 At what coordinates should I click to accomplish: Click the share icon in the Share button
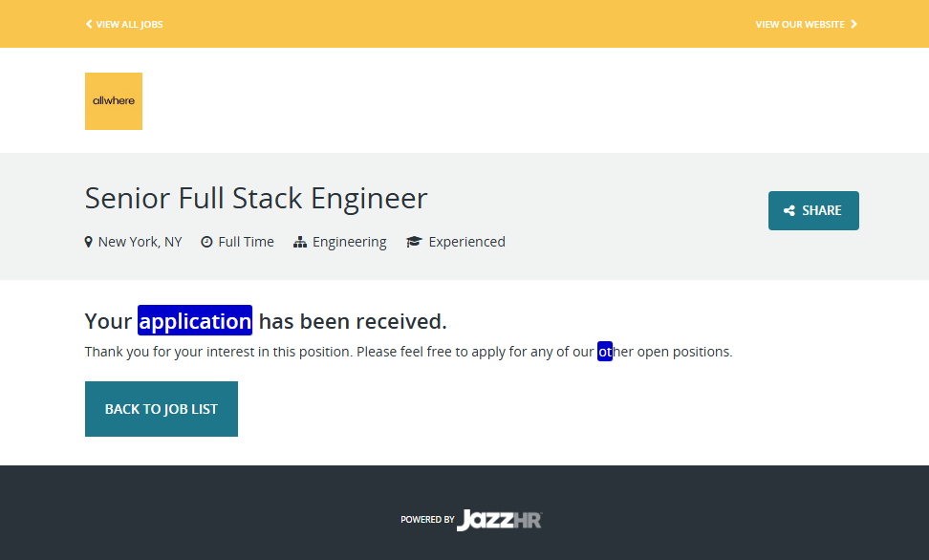tap(789, 211)
